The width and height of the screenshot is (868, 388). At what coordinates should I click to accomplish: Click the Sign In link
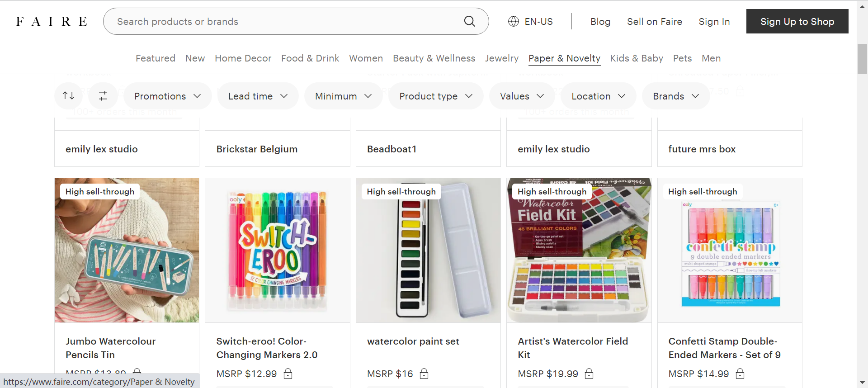[x=714, y=21]
